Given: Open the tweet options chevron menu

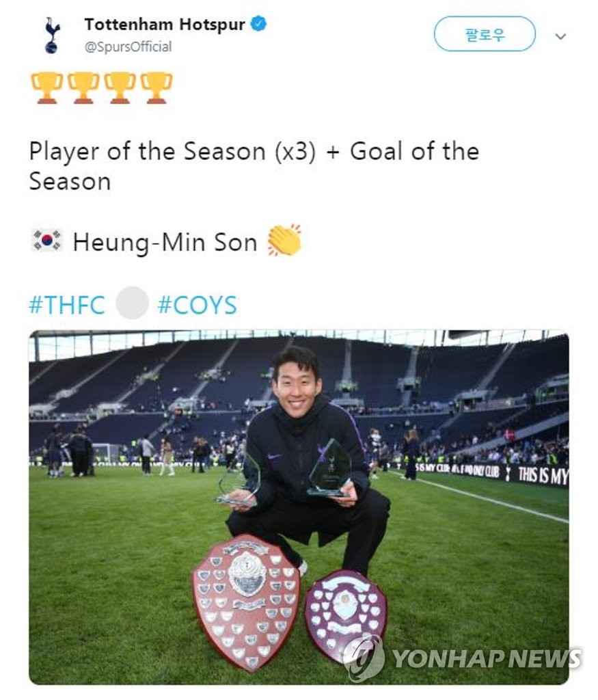Looking at the screenshot, I should pos(560,36).
